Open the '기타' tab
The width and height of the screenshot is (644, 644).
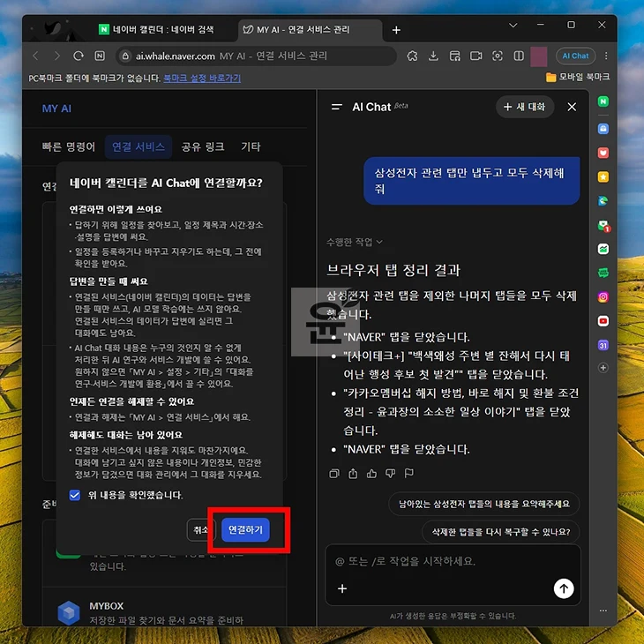(251, 146)
